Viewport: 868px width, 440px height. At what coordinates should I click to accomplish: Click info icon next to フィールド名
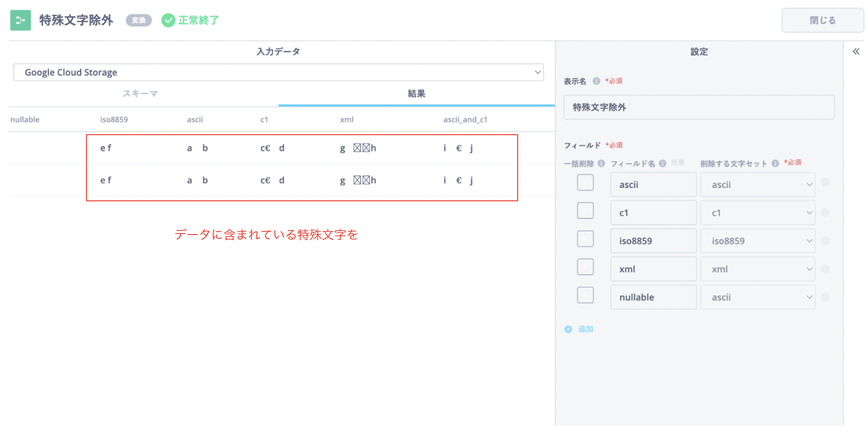pyautogui.click(x=662, y=164)
